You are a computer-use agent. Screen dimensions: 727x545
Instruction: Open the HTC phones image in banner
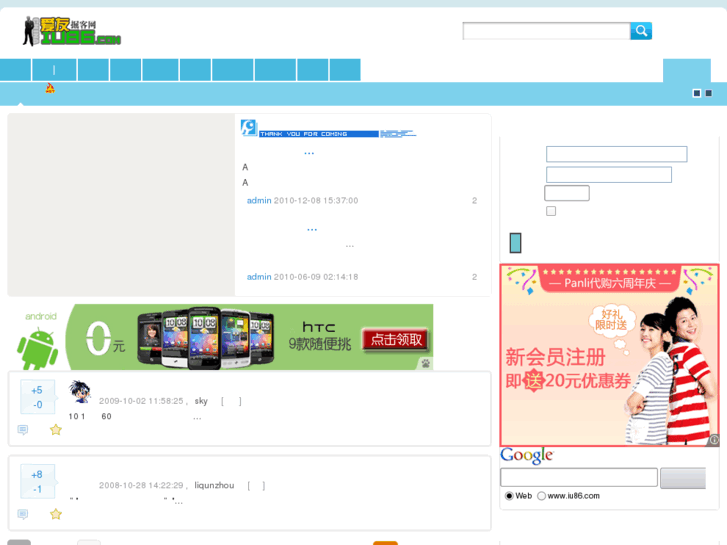coord(205,338)
